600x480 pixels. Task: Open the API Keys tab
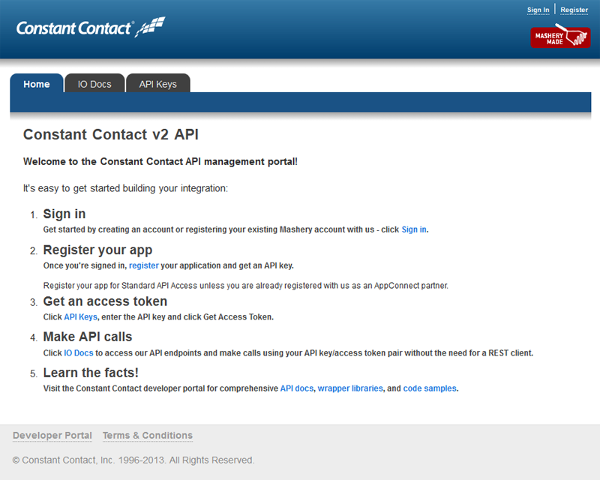pos(158,84)
